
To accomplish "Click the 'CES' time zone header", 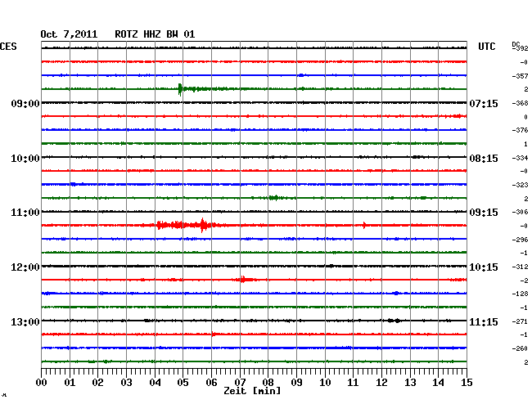I will pos(8,47).
